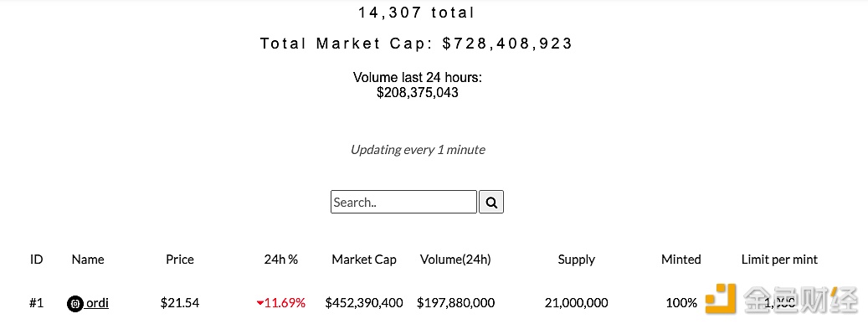Sort by the Minted column header

(x=681, y=260)
